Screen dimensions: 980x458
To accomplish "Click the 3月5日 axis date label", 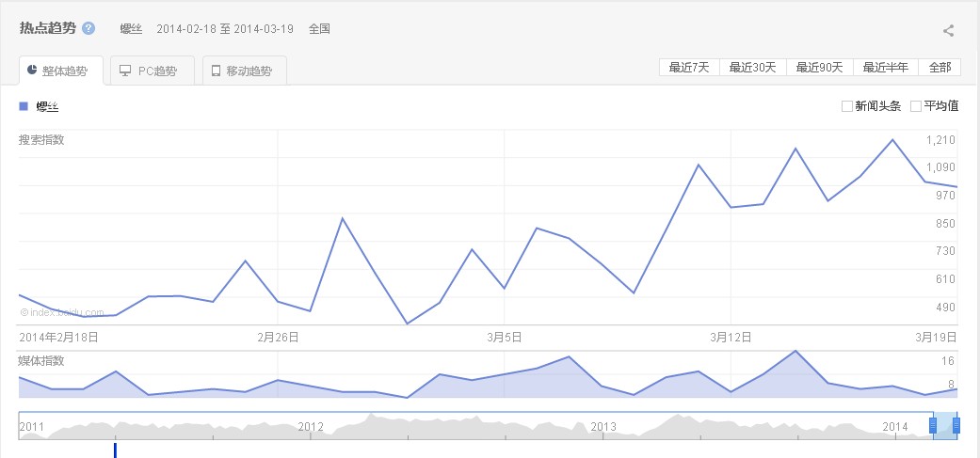I will pos(505,338).
